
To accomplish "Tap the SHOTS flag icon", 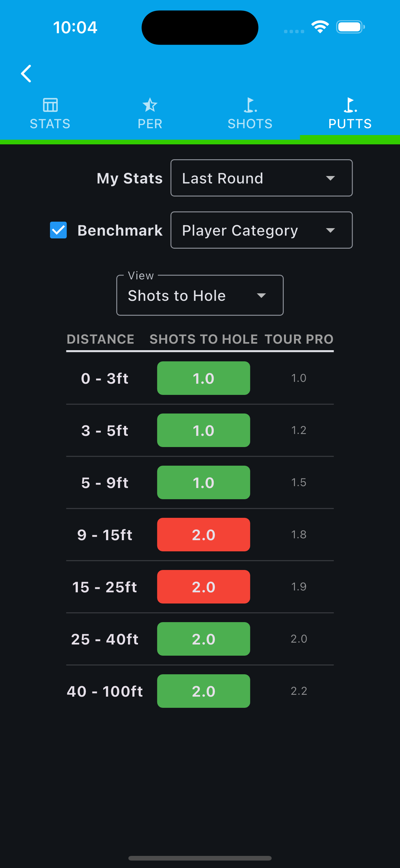I will tap(250, 105).
